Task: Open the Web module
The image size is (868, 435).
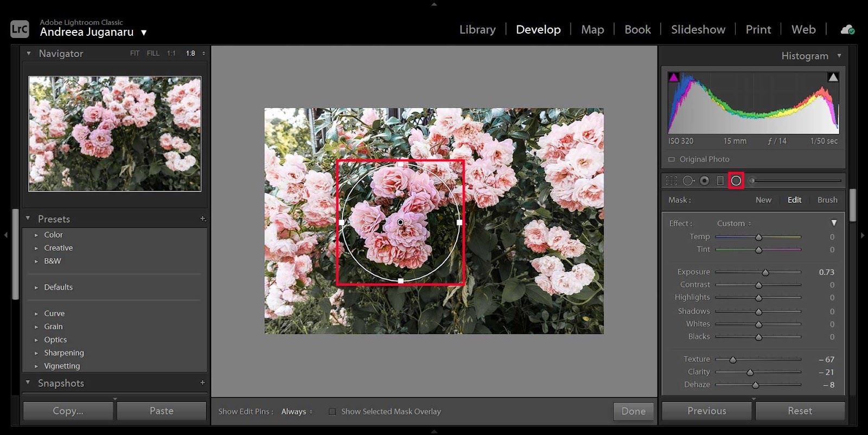Action: [803, 29]
